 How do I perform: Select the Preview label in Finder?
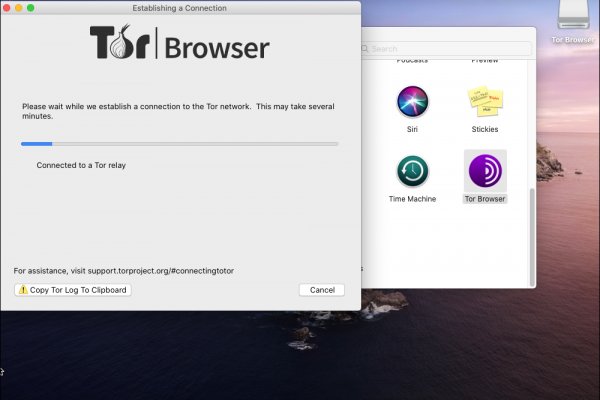tap(485, 61)
